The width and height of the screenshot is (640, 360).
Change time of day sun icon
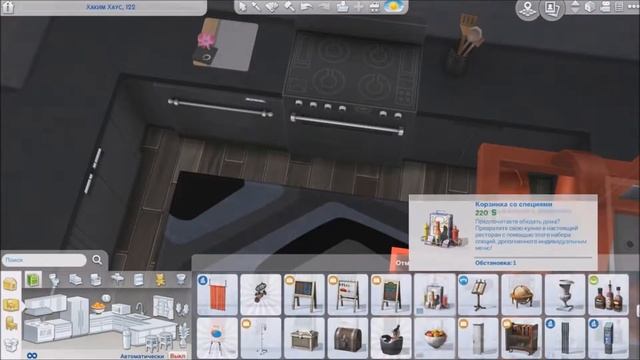tap(394, 7)
